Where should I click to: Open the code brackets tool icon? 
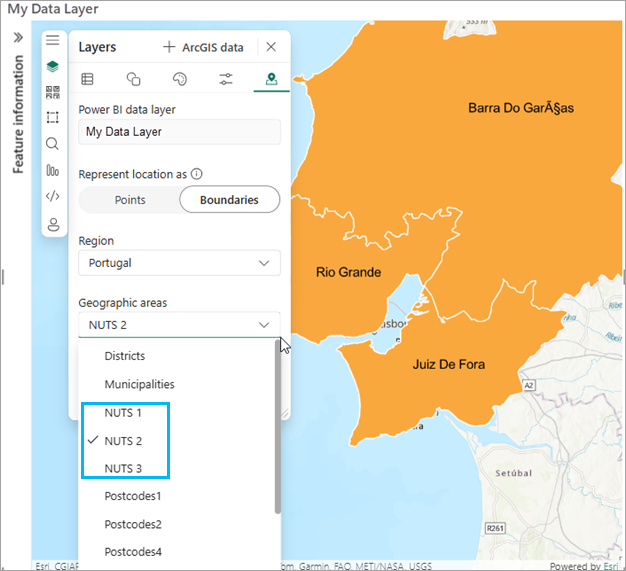point(53,196)
